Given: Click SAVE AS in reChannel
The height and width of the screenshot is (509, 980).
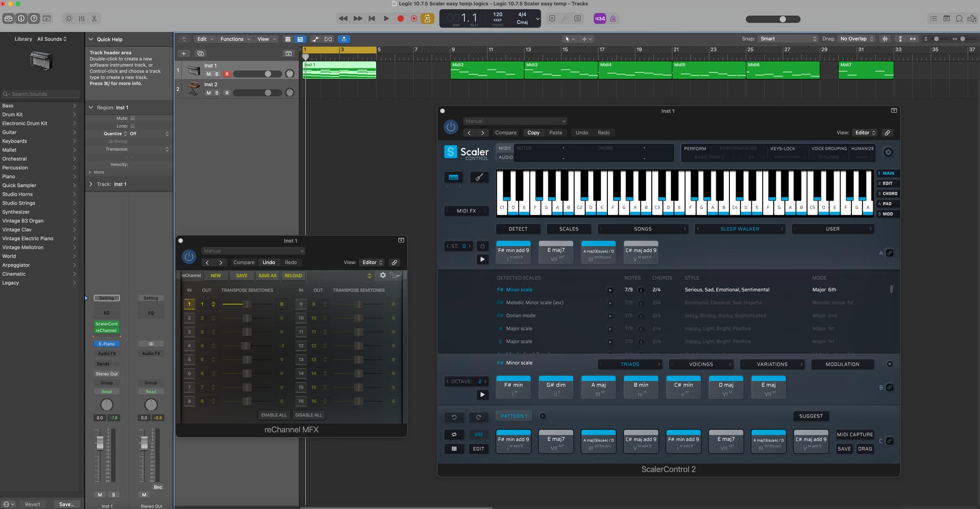Looking at the screenshot, I should [267, 276].
